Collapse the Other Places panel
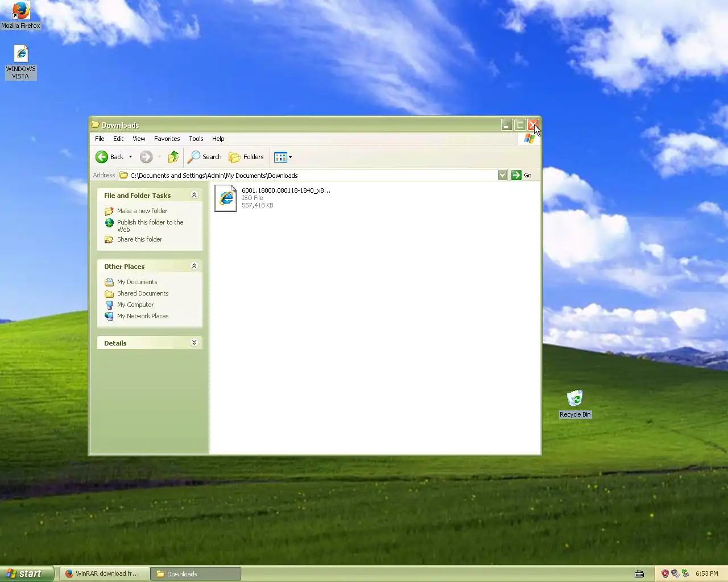 click(194, 266)
